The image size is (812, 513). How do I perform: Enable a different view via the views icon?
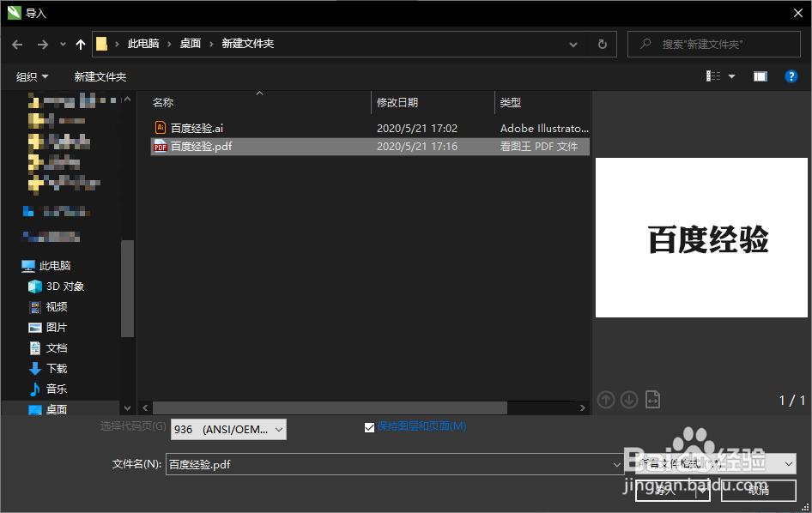pos(715,75)
